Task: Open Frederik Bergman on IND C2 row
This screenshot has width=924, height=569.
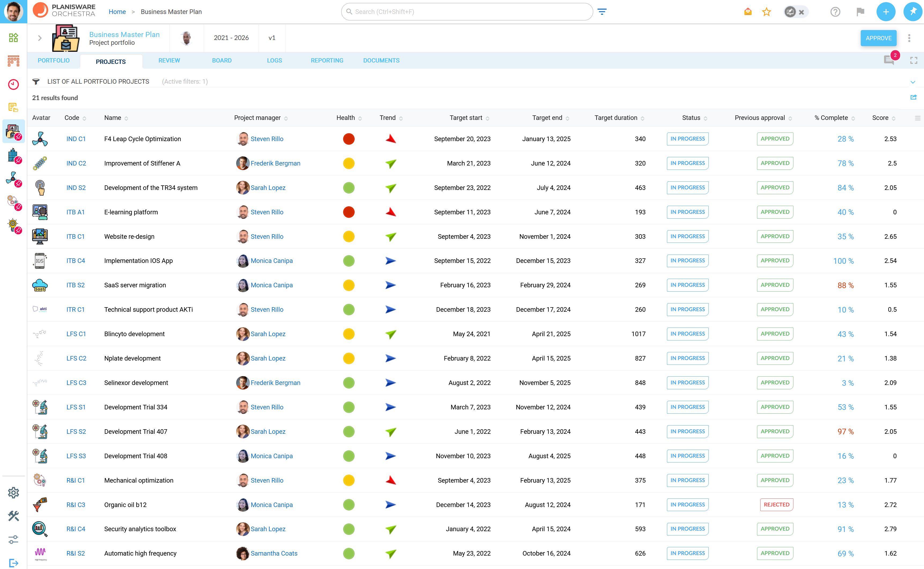Action: (276, 163)
